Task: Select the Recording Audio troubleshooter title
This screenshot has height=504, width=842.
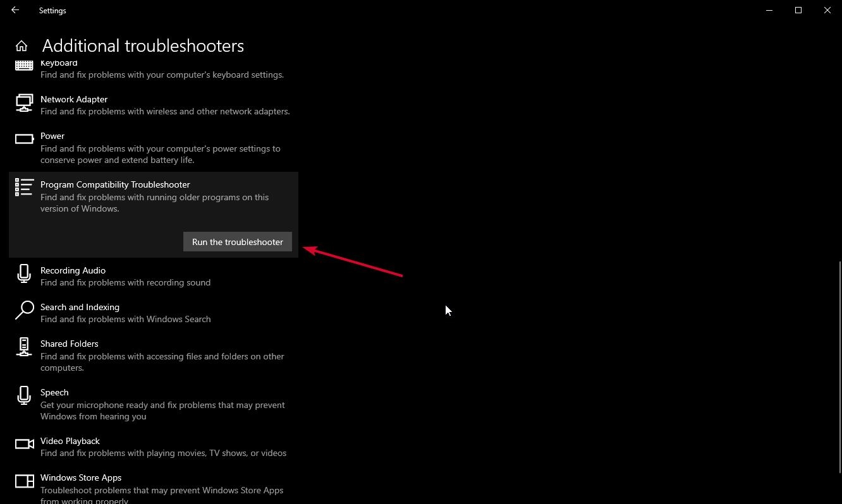Action: [x=73, y=270]
